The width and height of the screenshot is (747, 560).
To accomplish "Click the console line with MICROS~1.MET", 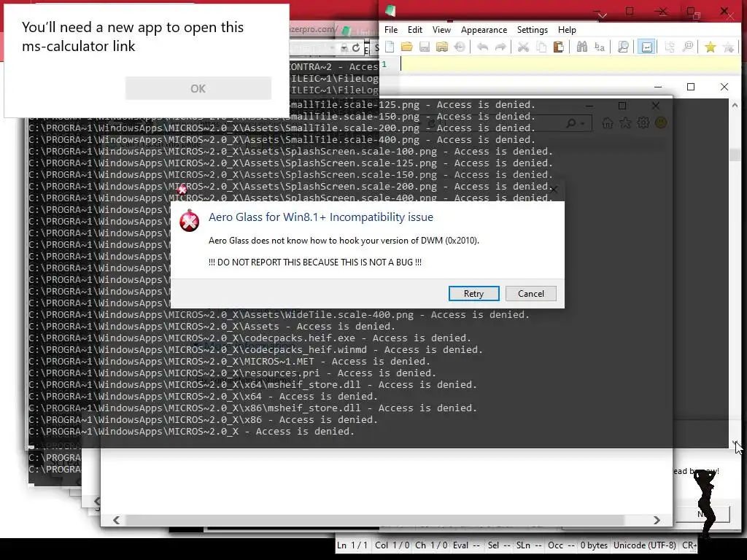I will [x=229, y=362].
